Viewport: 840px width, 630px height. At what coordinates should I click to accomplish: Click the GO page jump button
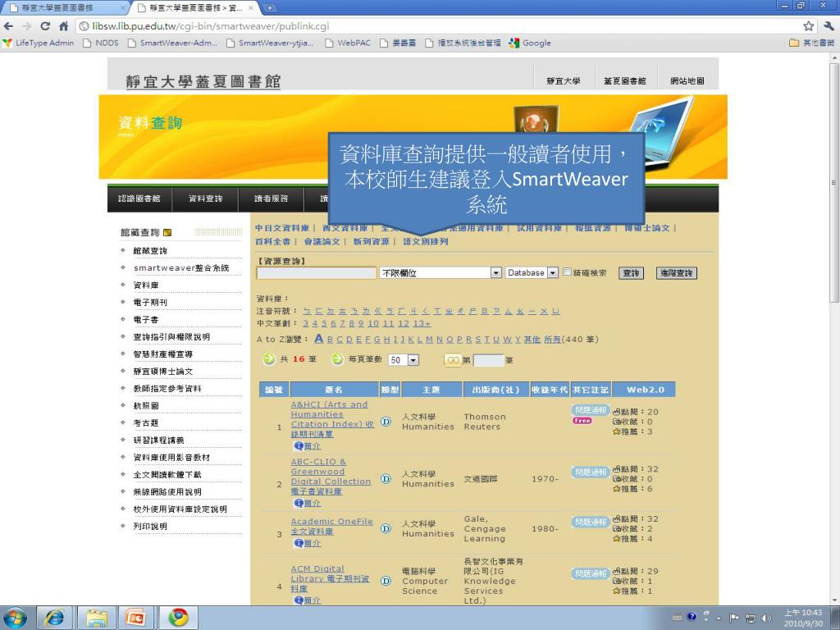point(453,360)
